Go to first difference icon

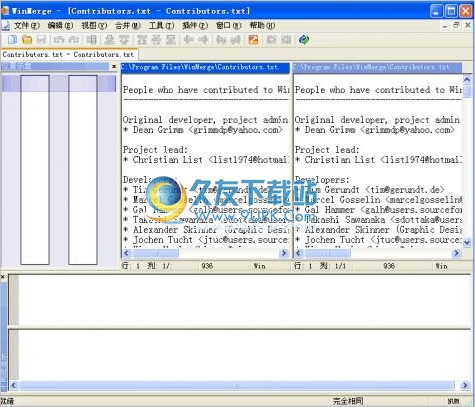point(141,40)
